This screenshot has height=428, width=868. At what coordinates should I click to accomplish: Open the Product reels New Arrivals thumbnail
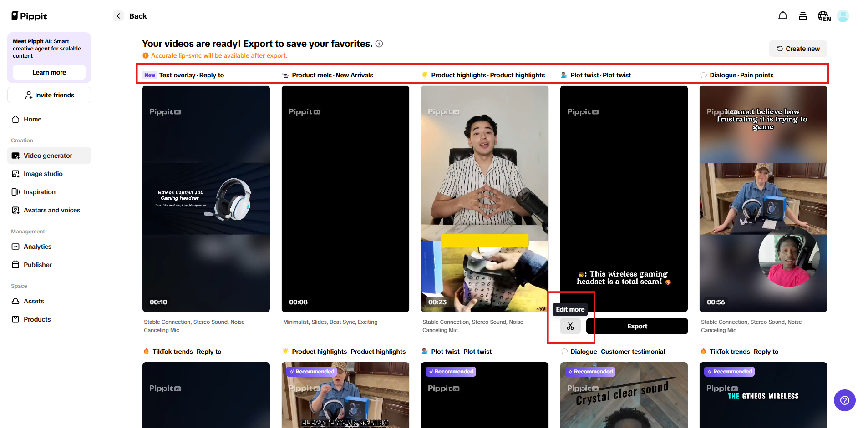click(345, 199)
